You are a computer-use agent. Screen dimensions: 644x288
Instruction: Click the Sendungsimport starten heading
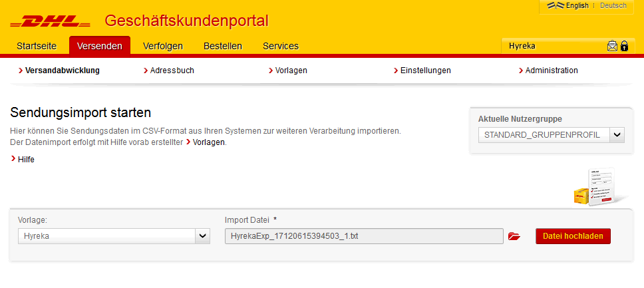point(80,112)
